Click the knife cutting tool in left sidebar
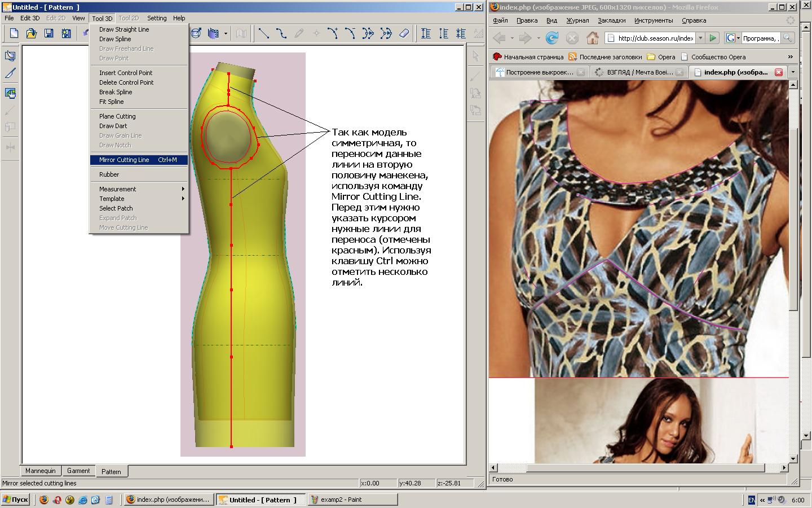Viewport: 812px width, 508px height. pyautogui.click(x=10, y=73)
